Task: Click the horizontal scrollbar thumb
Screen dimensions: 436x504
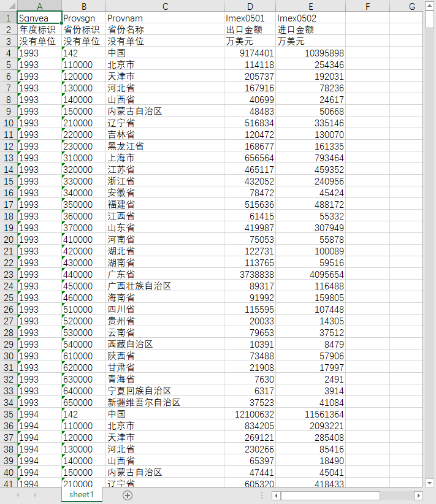Action: coord(331,495)
